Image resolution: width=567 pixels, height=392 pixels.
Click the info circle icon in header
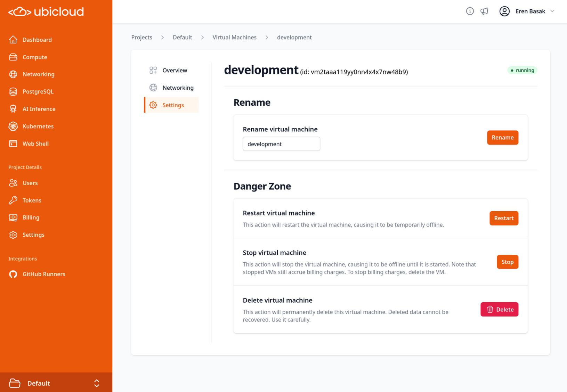[470, 11]
